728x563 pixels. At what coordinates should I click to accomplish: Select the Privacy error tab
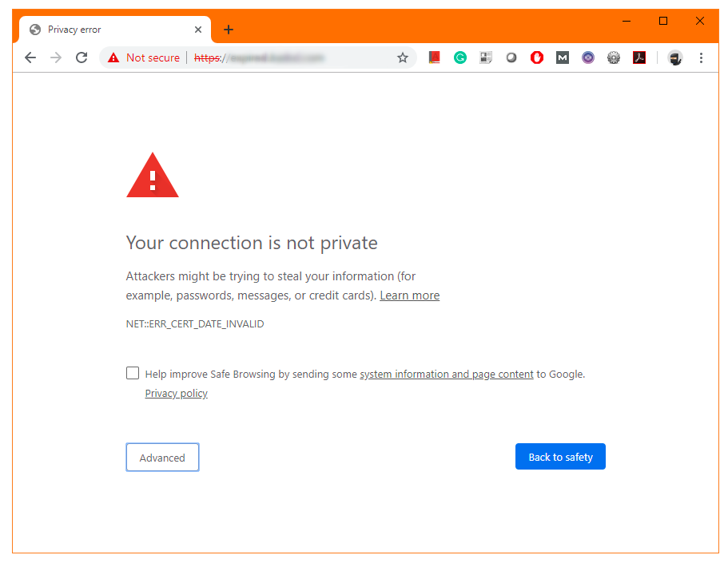click(112, 30)
